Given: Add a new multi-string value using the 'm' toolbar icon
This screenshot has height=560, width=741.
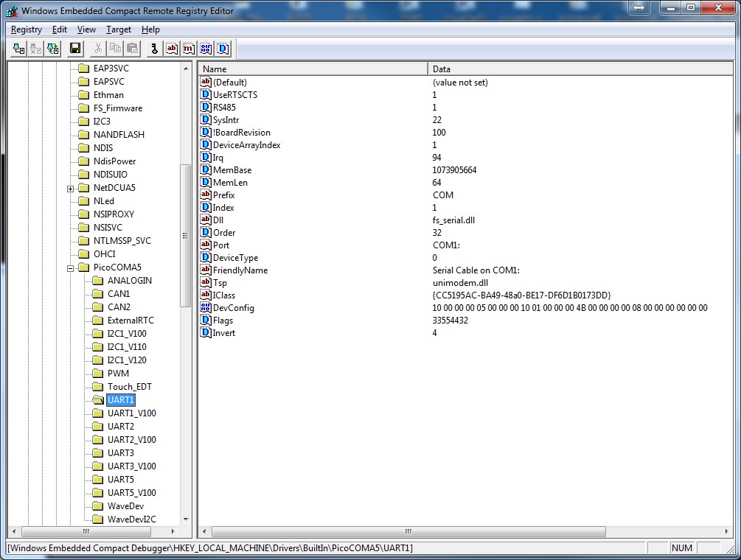Looking at the screenshot, I should [189, 49].
